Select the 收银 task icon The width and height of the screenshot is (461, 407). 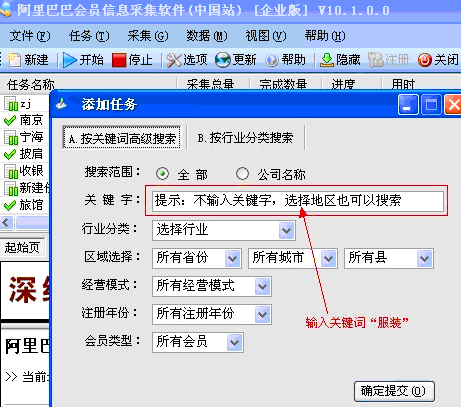click(11, 172)
